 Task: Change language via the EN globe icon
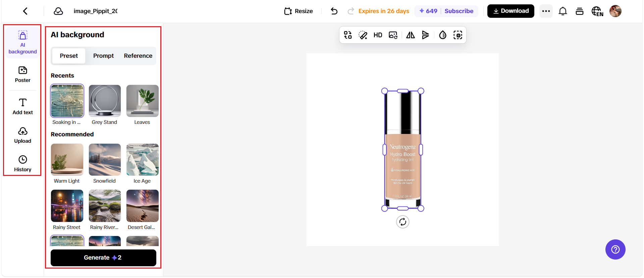[x=597, y=11]
